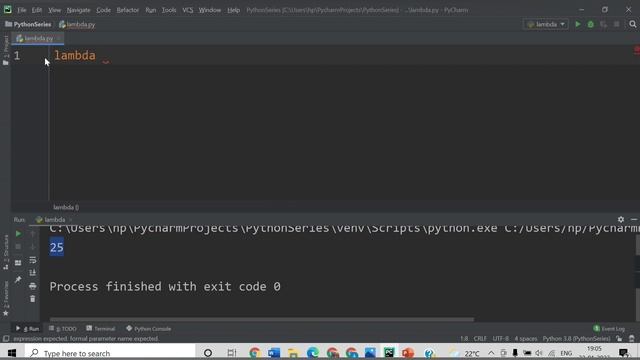
Task: Click the read-only lock icon in status bar
Action: (x=619, y=339)
